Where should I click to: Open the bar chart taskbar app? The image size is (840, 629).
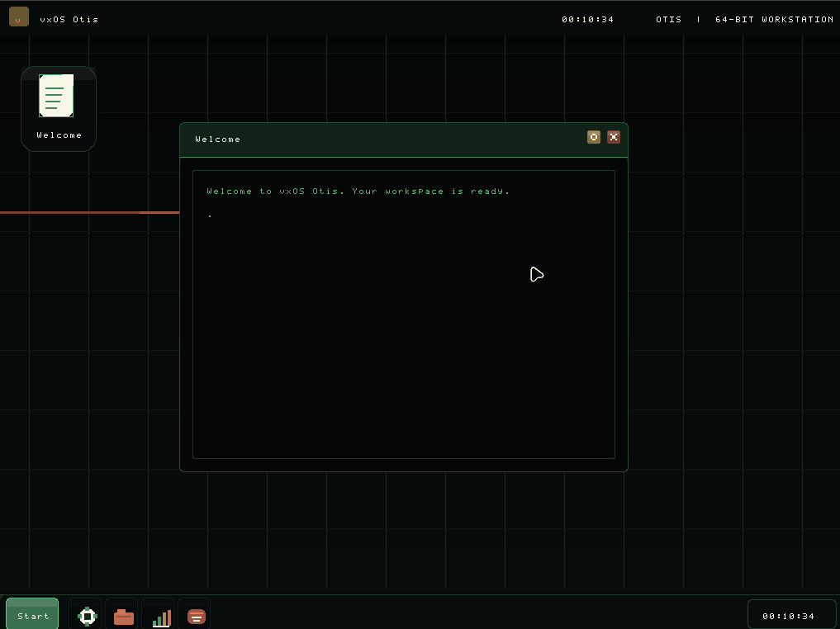point(159,616)
